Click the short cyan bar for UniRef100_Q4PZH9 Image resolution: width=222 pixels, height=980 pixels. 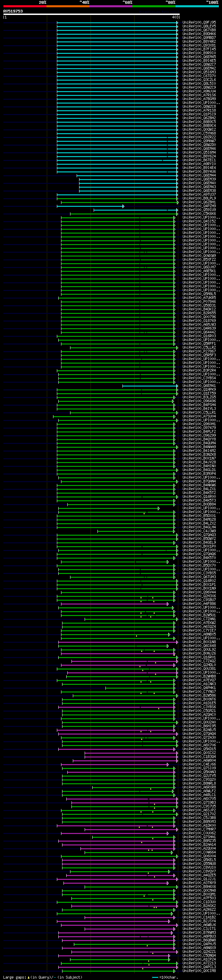[90, 206]
